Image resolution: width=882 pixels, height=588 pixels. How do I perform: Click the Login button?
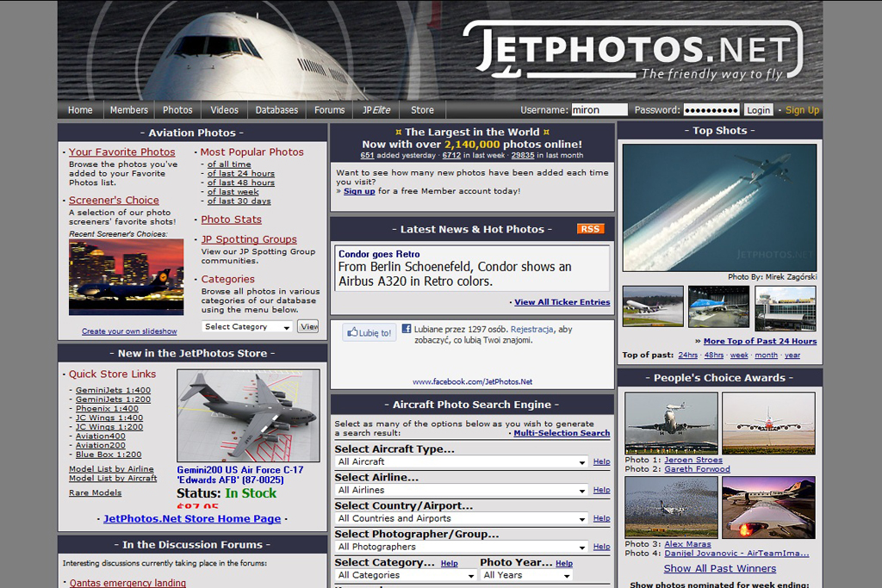pos(758,109)
